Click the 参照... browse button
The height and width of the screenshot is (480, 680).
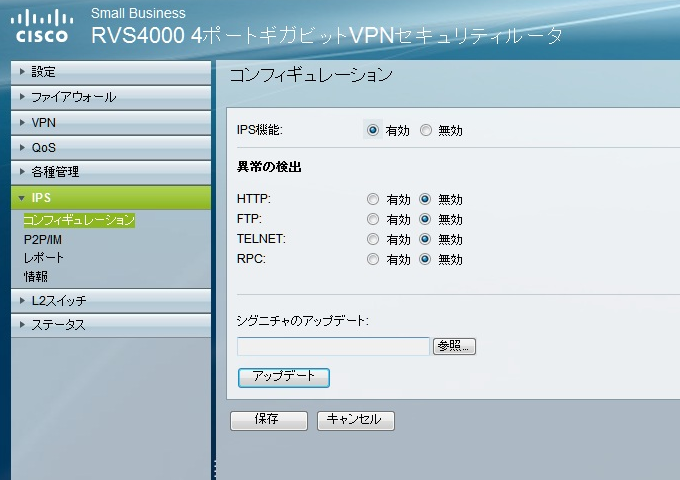point(454,346)
